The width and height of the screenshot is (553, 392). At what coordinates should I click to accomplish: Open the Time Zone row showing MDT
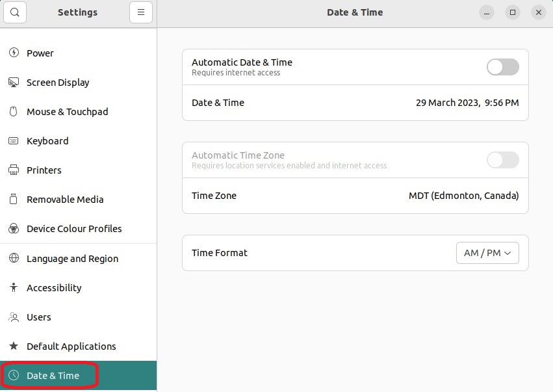pos(355,196)
